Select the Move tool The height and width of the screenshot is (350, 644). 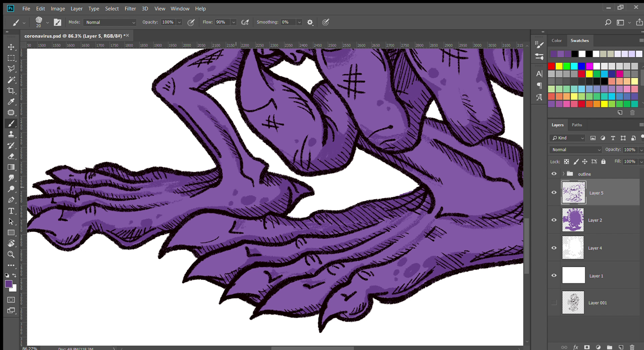pyautogui.click(x=11, y=47)
